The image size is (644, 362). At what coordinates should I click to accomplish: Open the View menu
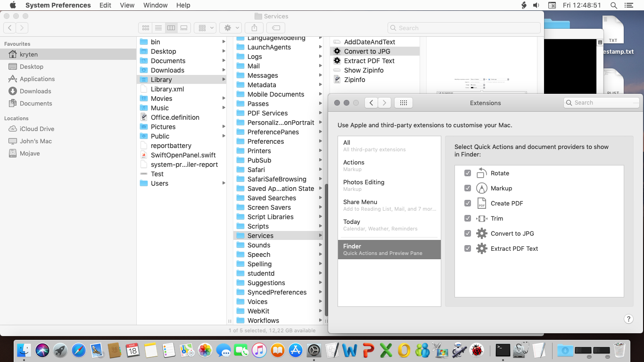click(x=127, y=5)
